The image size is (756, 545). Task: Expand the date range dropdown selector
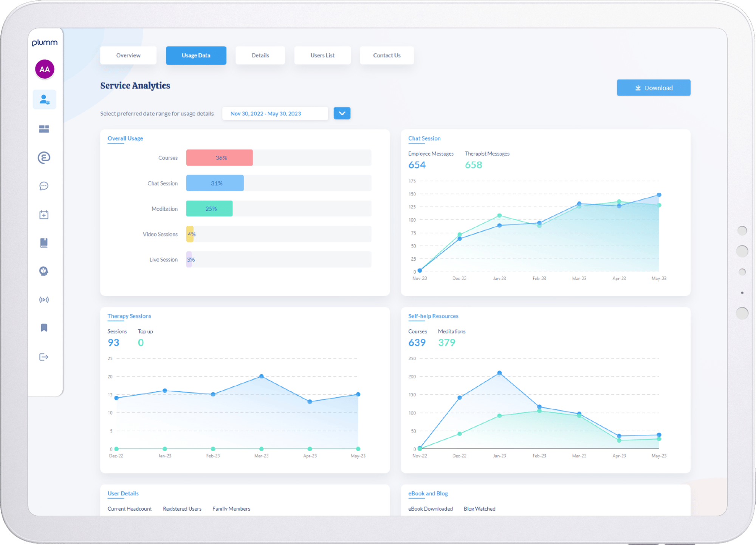click(342, 113)
